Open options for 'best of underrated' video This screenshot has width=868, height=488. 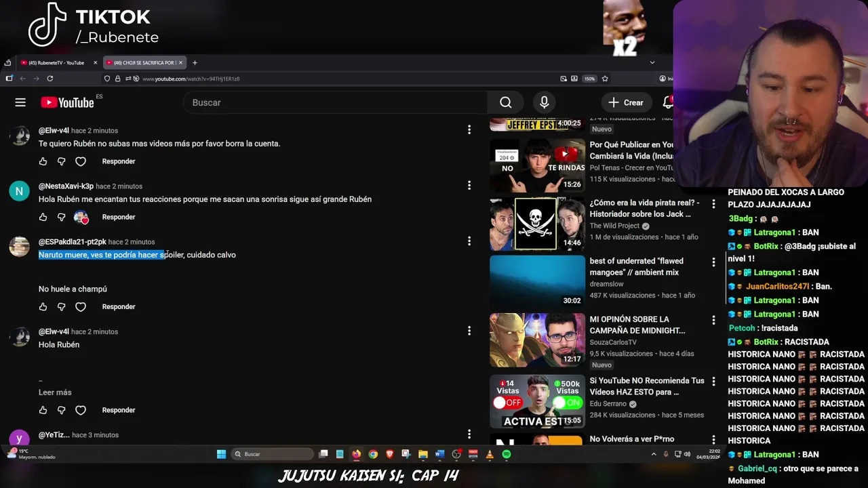pos(713,262)
